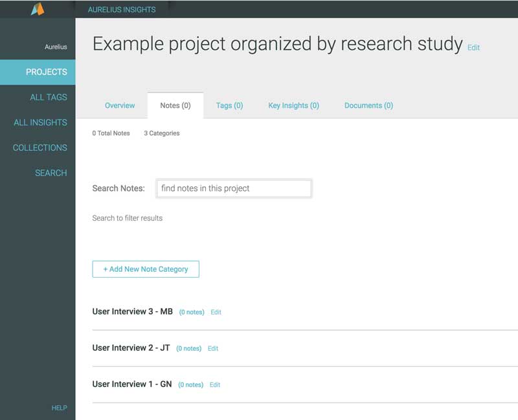Select Collections in the sidebar
Viewport: 518px width, 420px height.
40,148
